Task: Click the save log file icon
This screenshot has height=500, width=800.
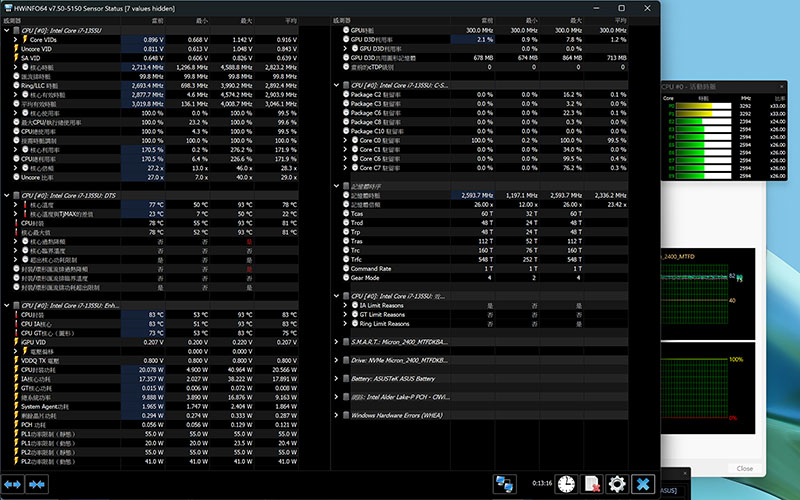Action: tap(591, 484)
